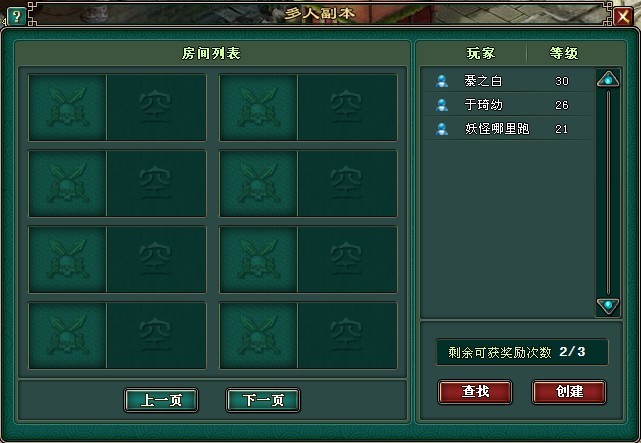Select player 妖怪哪里跑 level 21 row
Image resolution: width=641 pixels, height=443 pixels.
click(x=507, y=129)
